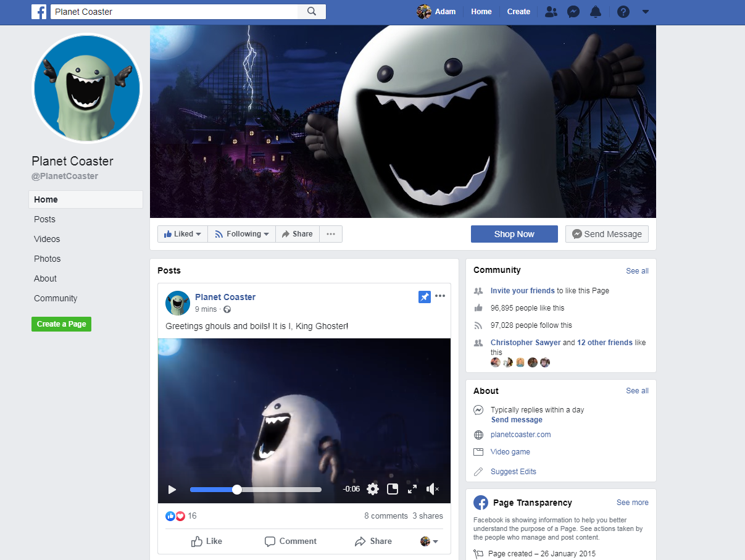
Task: Click the friends' avatars row in Community
Action: 520,362
